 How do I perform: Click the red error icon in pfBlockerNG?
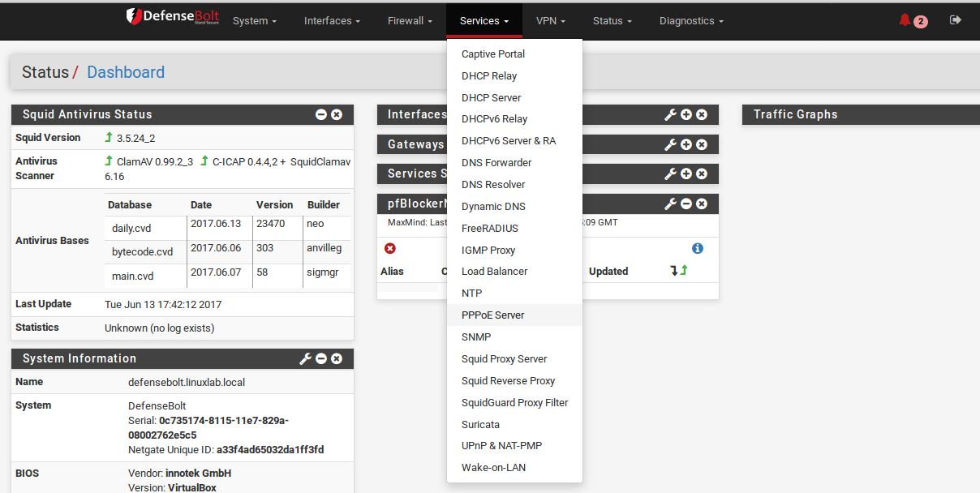[x=390, y=248]
